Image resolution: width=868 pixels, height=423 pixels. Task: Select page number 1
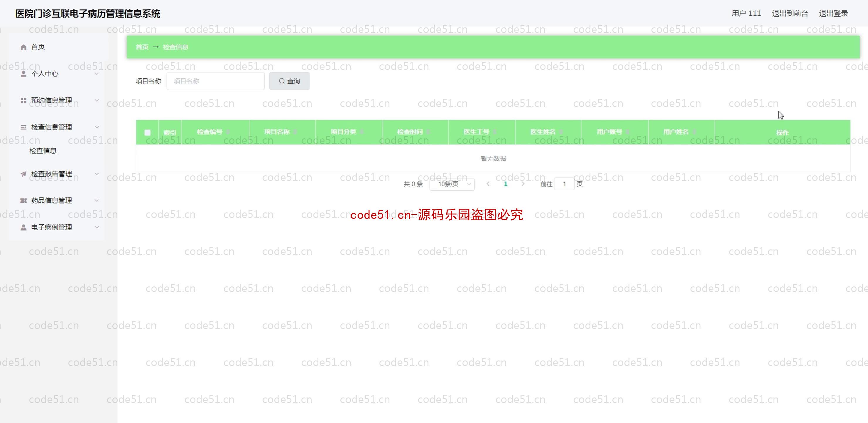505,184
